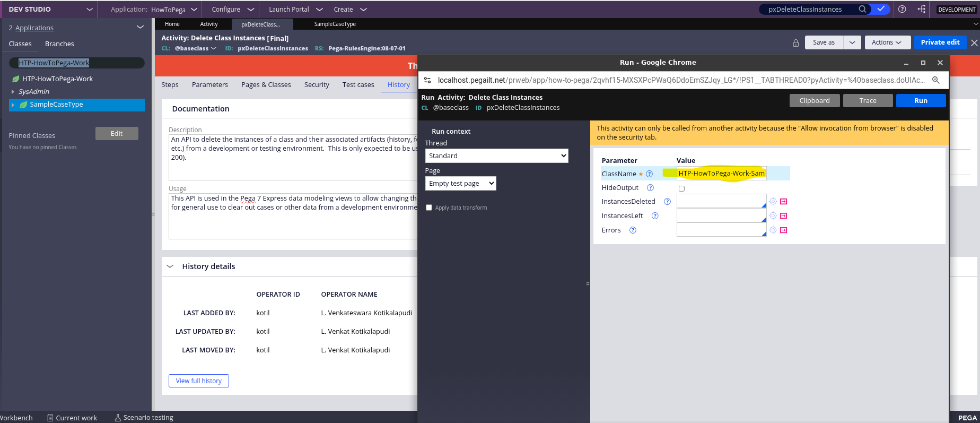The image size is (980, 423).
Task: Expand the SampleCaseType tree node
Action: [x=13, y=105]
